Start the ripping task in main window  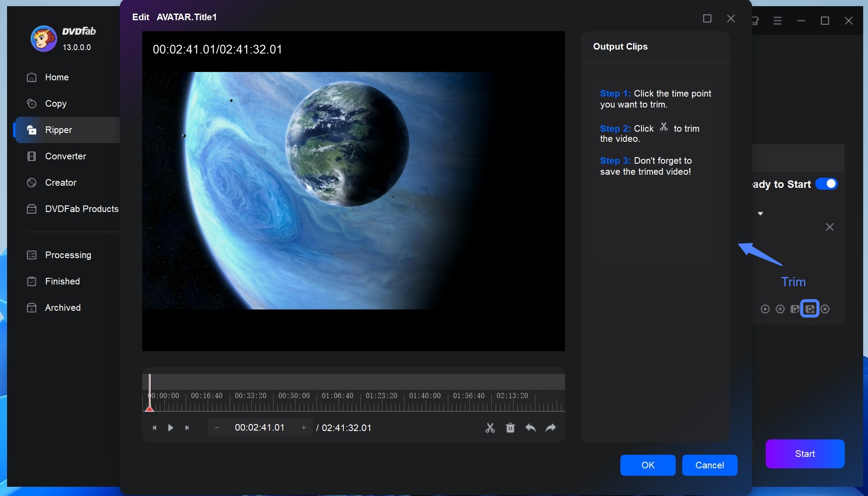tap(805, 454)
